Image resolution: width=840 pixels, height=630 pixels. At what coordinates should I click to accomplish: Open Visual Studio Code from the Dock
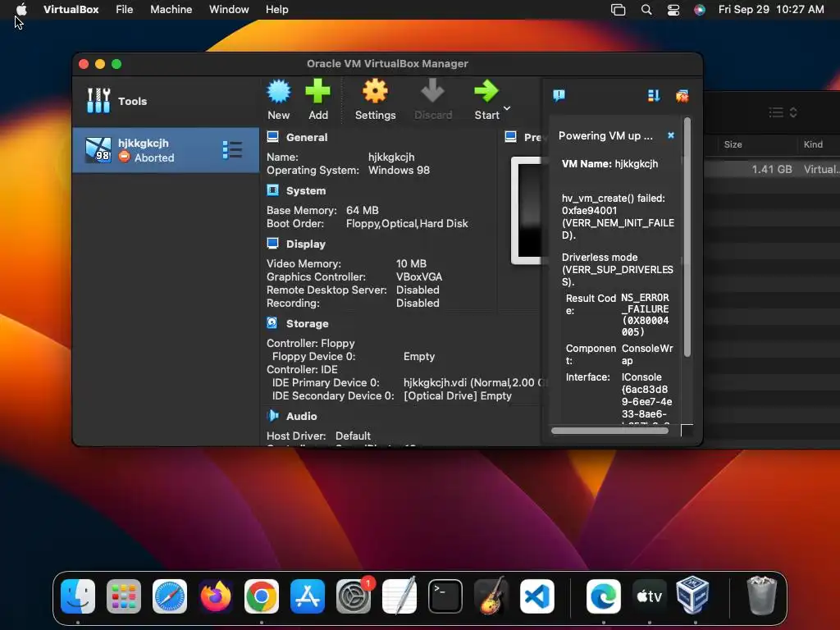536,596
